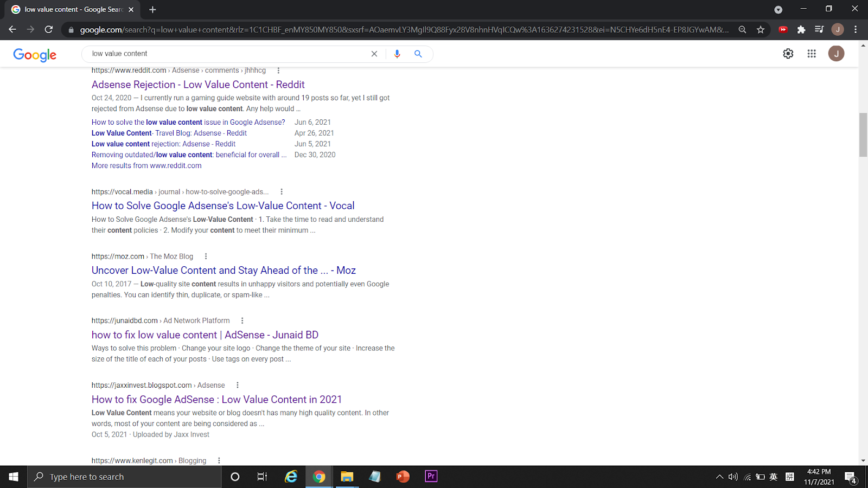Open 'How to solve the low value content issue' sitelink

click(x=188, y=123)
